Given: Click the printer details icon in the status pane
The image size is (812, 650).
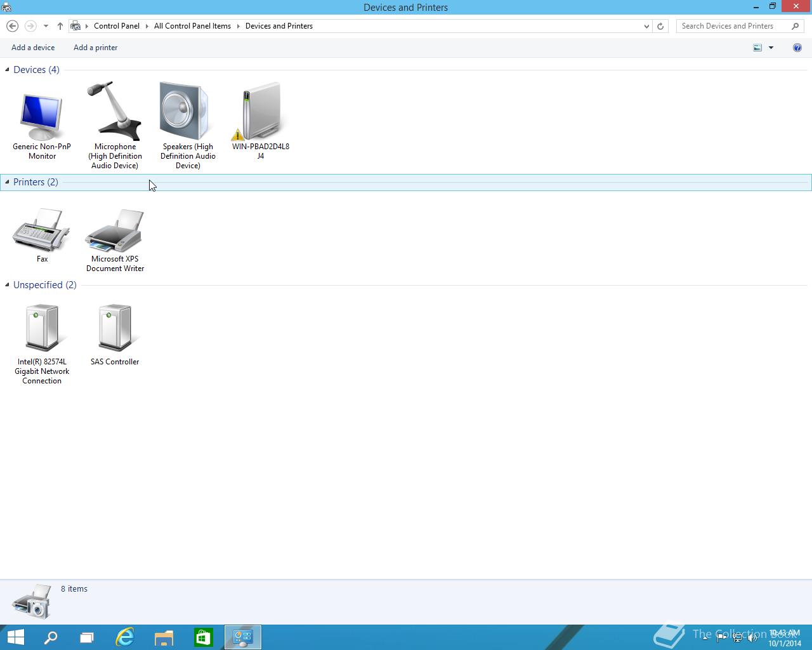Looking at the screenshot, I should 32,601.
